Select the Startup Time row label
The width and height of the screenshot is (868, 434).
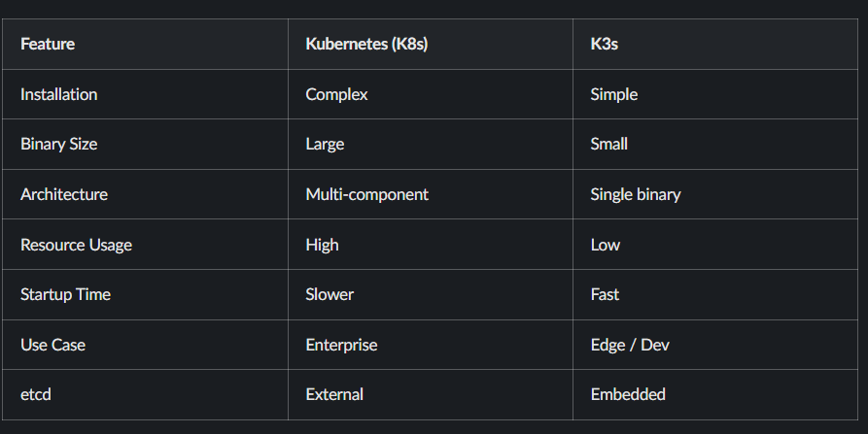click(65, 295)
